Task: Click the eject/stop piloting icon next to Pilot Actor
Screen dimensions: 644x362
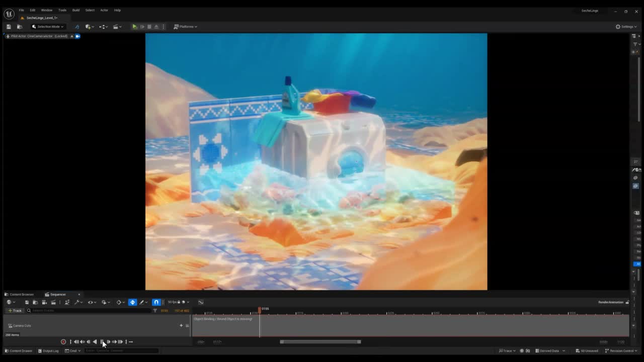Action: point(72,36)
